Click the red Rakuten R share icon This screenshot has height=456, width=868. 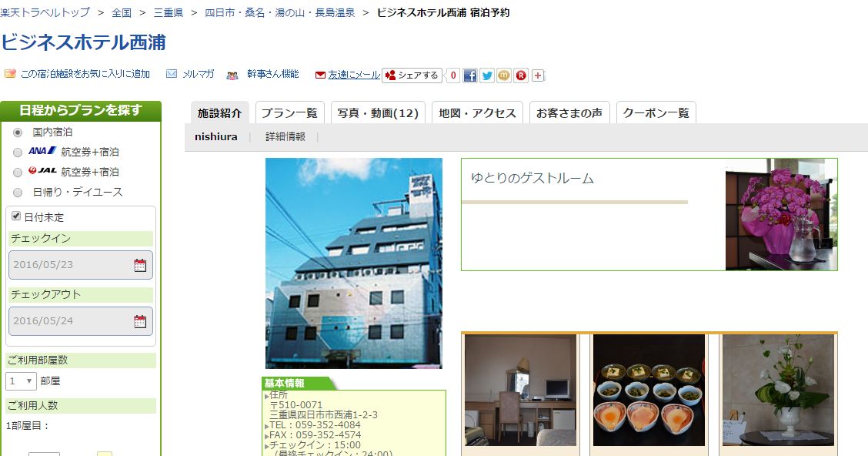point(521,75)
